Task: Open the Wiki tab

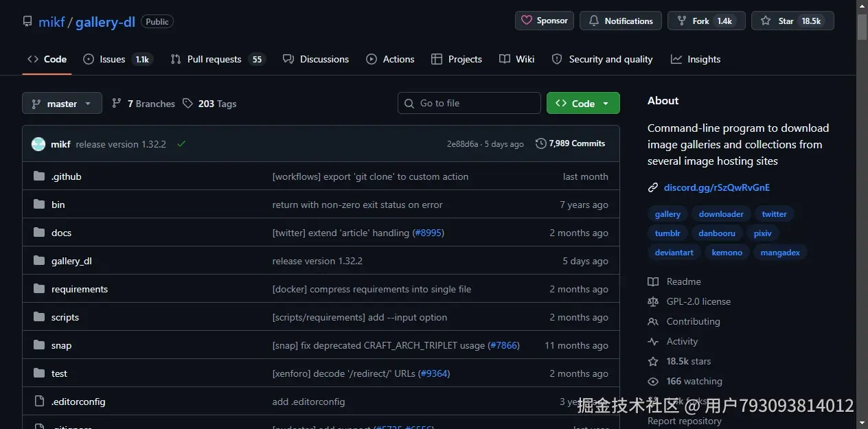Action: coord(517,59)
